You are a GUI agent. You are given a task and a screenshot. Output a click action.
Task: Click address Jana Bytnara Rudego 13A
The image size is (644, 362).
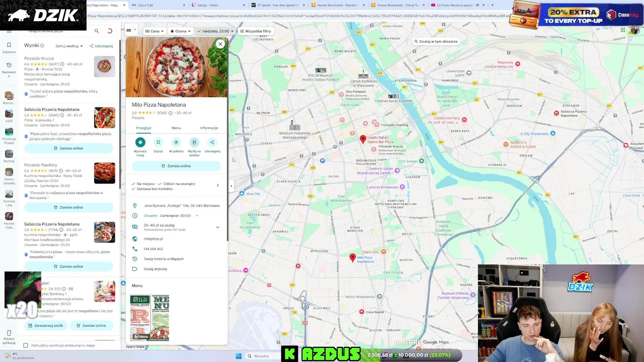pos(182,206)
